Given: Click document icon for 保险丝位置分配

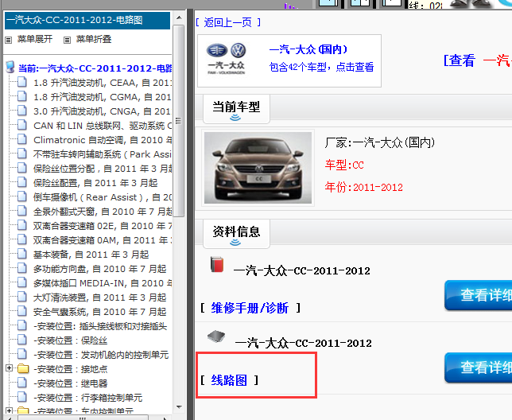Looking at the screenshot, I should click(x=22, y=168).
